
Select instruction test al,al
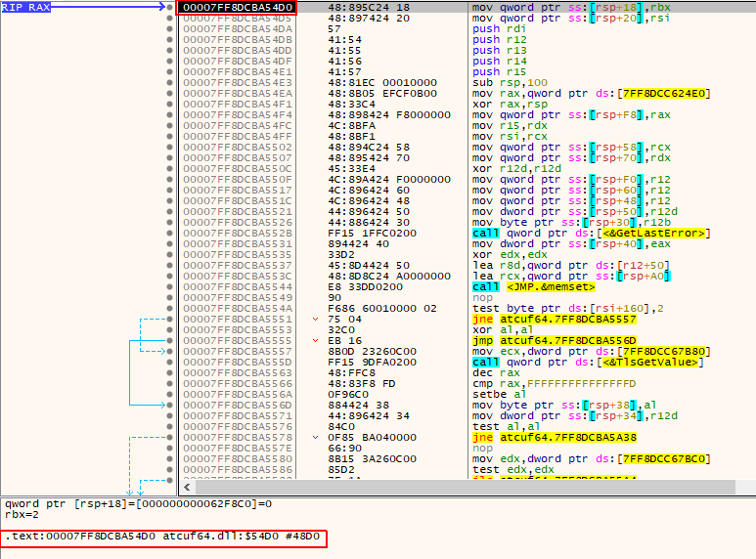click(507, 426)
